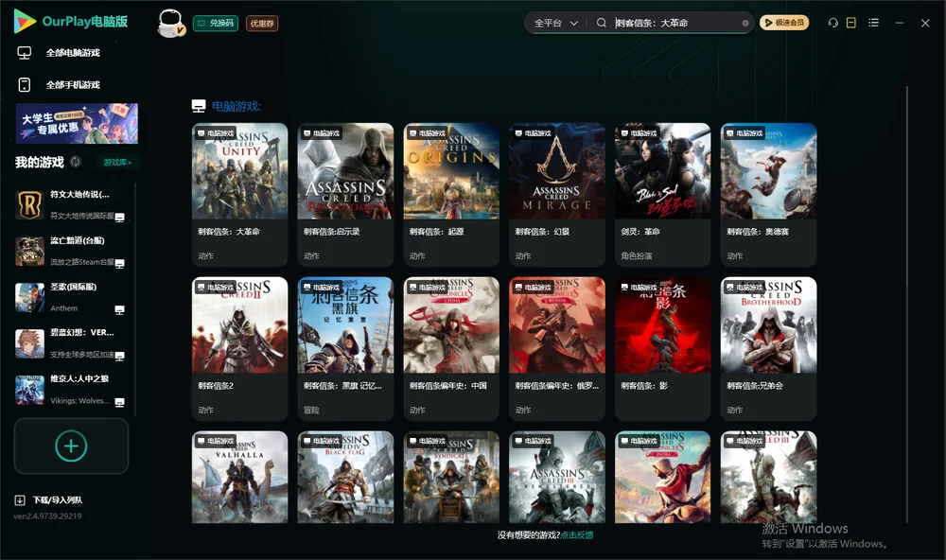Click PC icon on 符文大地传说 row
The height and width of the screenshot is (560, 946).
(119, 218)
